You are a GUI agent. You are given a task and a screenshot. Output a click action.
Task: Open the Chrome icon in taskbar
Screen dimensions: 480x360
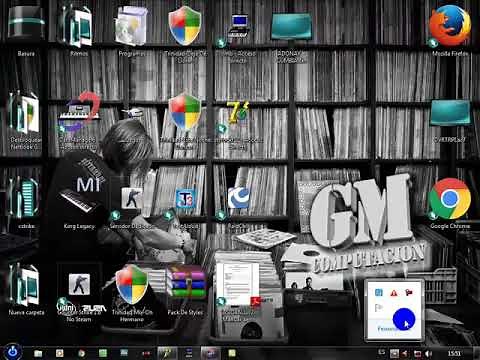coord(81,353)
